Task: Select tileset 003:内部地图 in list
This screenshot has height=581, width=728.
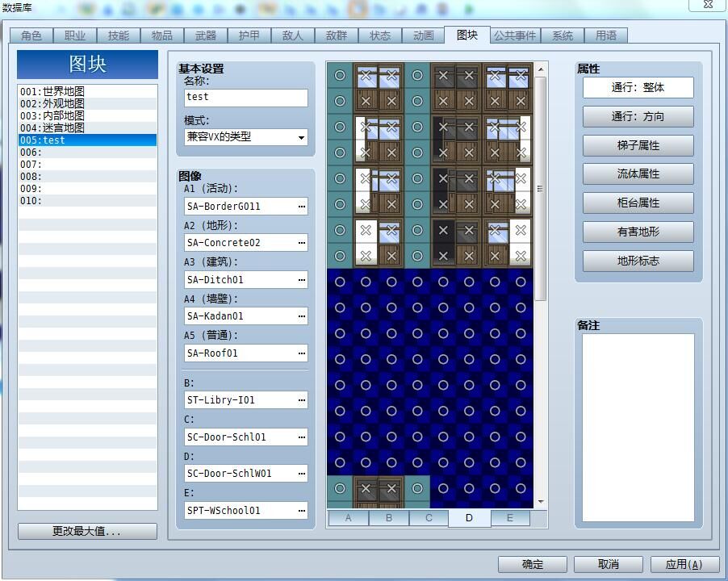Action: click(x=87, y=115)
